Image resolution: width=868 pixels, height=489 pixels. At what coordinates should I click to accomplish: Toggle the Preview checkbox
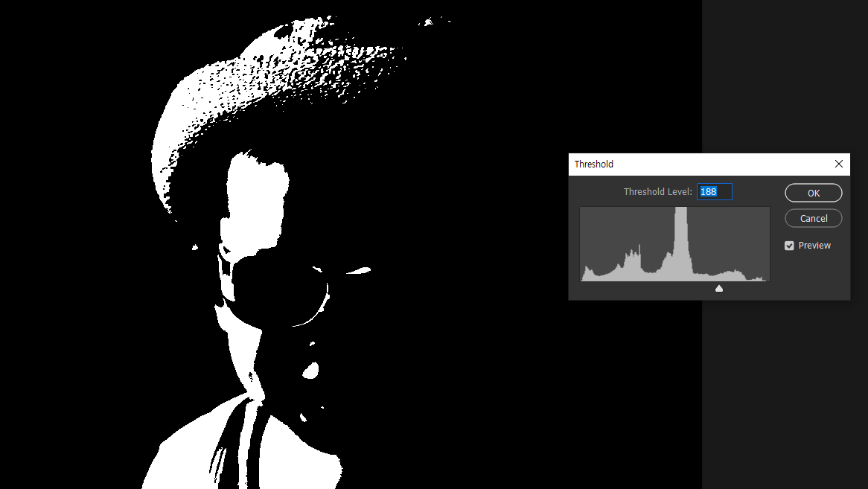[789, 246]
